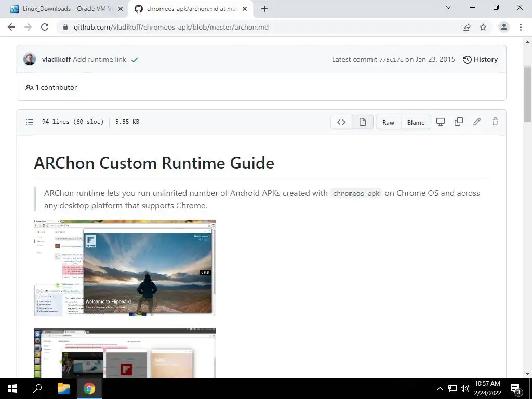532x399 pixels.
Task: Go back to the previous page
Action: coord(11,27)
